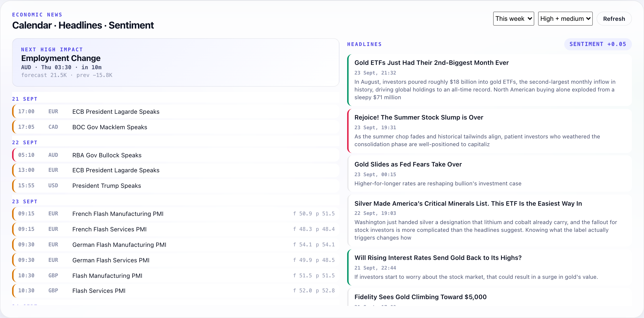Image resolution: width=644 pixels, height=318 pixels.
Task: Click the HEADLINES section label
Action: click(x=364, y=44)
